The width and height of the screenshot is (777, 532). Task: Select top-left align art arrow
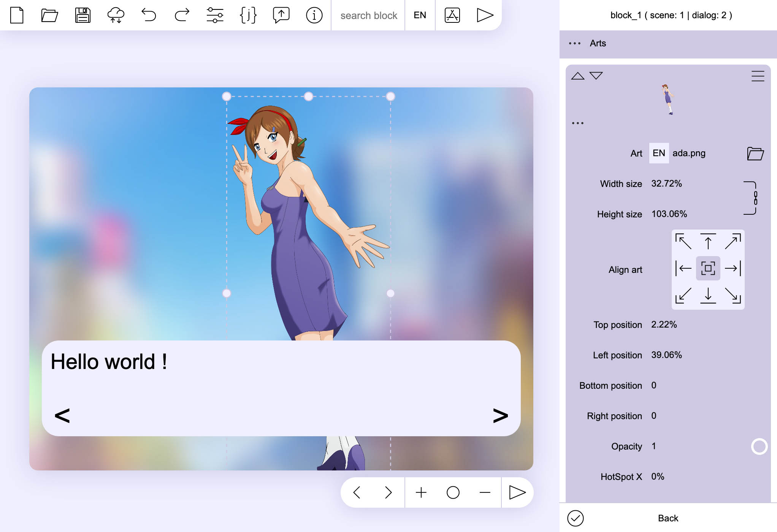tap(683, 242)
